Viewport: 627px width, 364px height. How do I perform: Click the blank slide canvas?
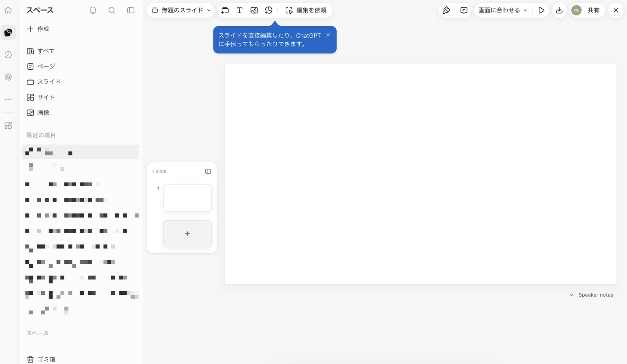[x=420, y=174]
